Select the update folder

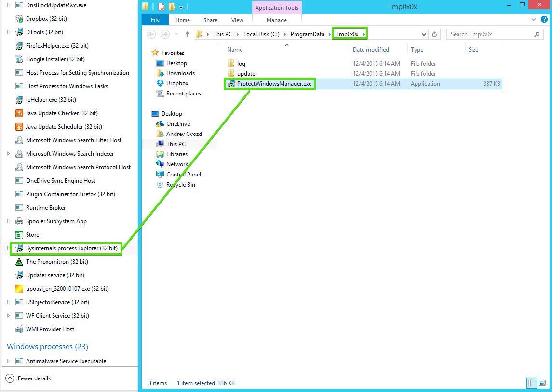click(246, 74)
